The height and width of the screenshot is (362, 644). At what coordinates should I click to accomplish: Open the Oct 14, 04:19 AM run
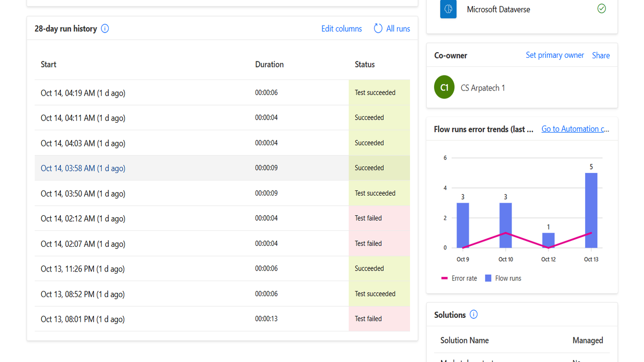[x=83, y=93]
